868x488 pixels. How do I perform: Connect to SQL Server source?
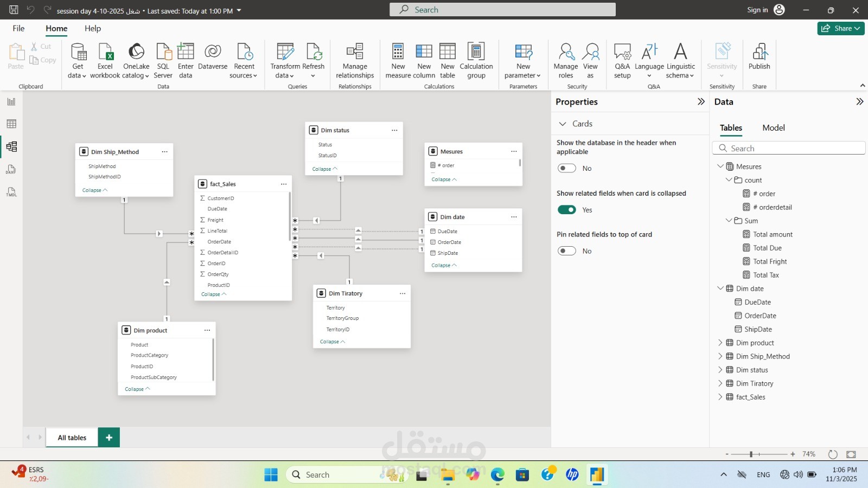point(163,61)
